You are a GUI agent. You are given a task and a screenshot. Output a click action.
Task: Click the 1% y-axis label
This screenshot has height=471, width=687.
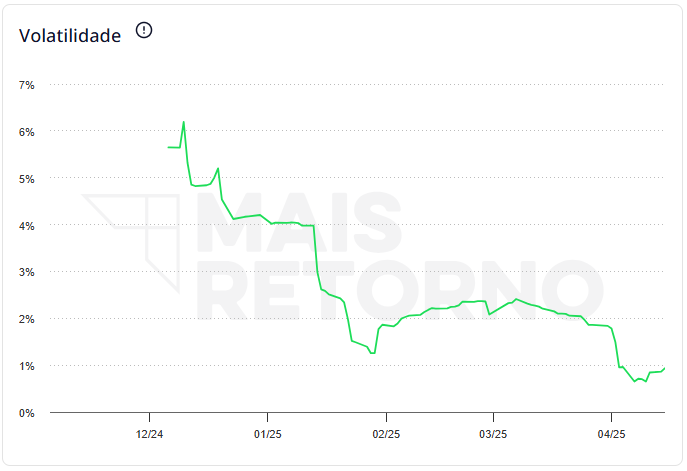coord(27,366)
